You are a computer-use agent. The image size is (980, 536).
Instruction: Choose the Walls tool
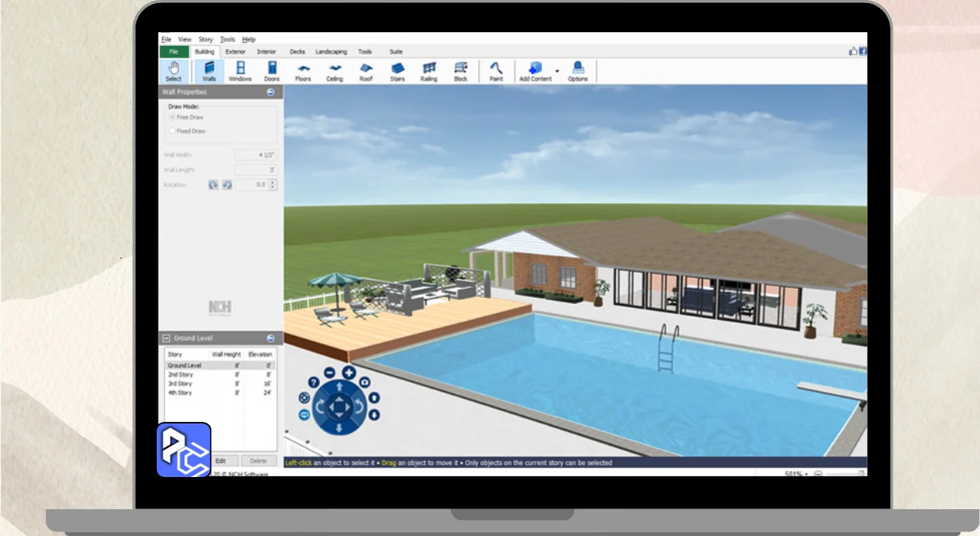(209, 71)
